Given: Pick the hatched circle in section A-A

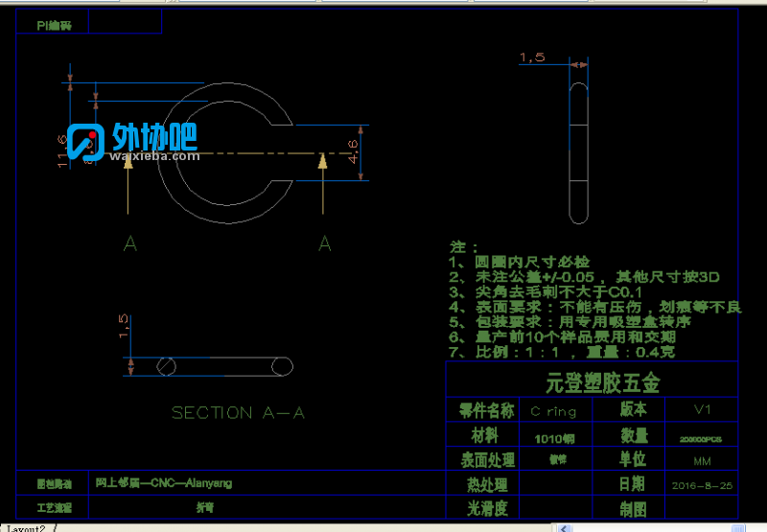Looking at the screenshot, I should (166, 366).
